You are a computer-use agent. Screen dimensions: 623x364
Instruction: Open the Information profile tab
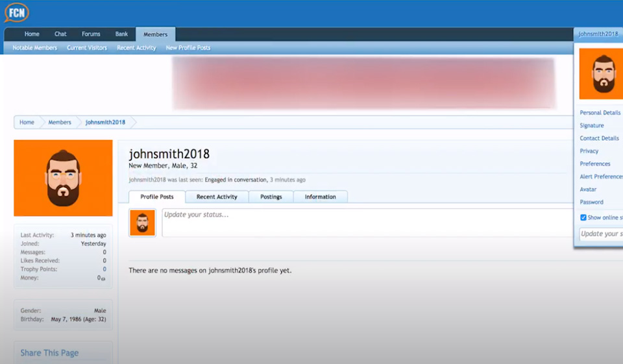[x=320, y=197]
